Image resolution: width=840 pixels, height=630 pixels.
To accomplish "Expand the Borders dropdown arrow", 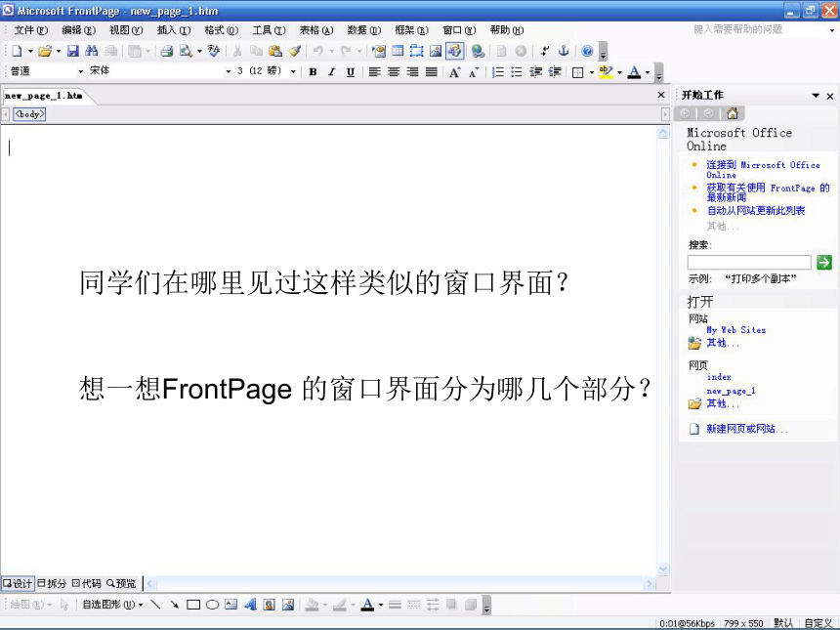I will point(592,72).
